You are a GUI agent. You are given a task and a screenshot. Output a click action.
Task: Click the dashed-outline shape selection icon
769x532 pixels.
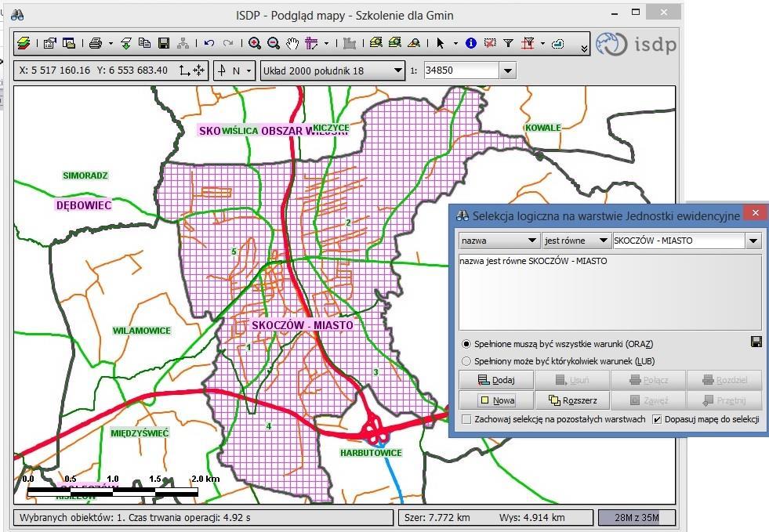[x=558, y=44]
